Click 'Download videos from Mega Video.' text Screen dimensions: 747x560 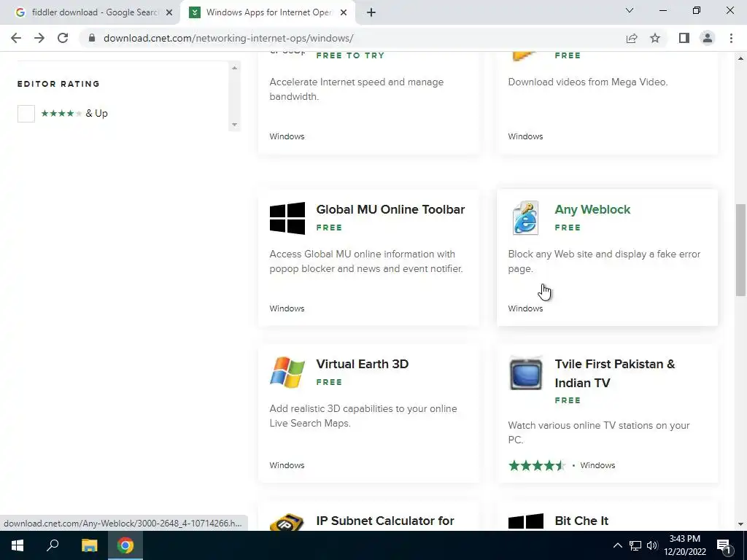[x=587, y=82]
